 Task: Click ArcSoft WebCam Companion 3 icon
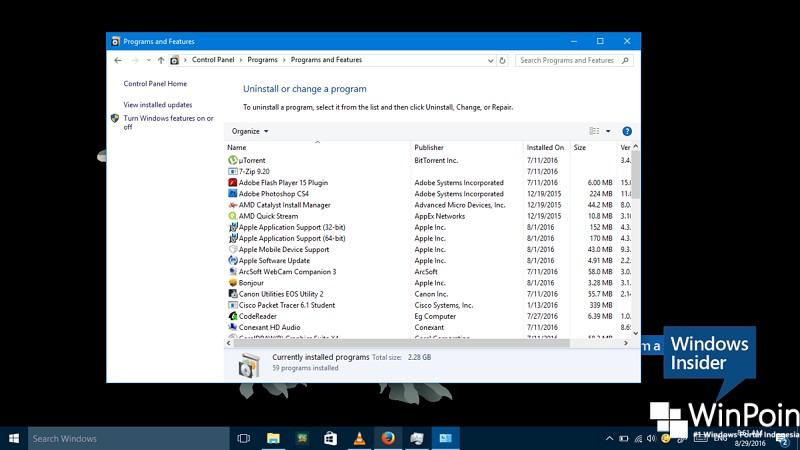click(x=233, y=272)
